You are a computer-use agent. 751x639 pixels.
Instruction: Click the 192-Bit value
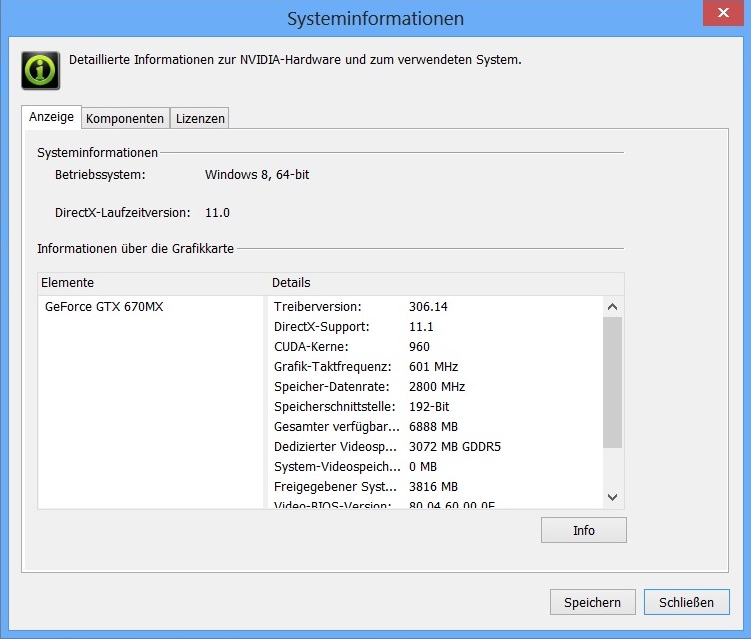pyautogui.click(x=429, y=407)
